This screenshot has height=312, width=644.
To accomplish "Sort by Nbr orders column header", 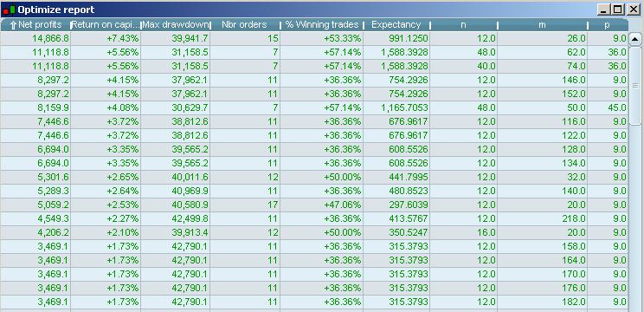I will click(245, 24).
